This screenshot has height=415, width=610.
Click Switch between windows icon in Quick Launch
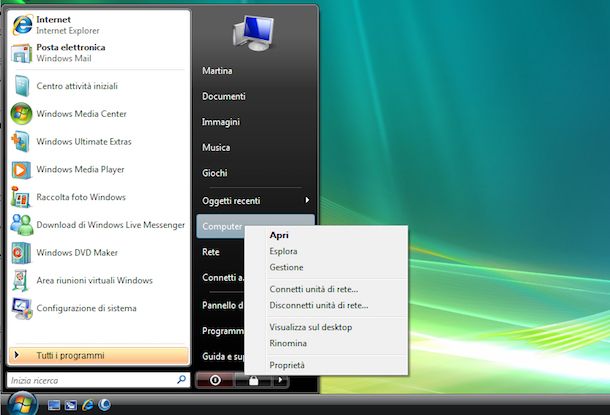71,405
